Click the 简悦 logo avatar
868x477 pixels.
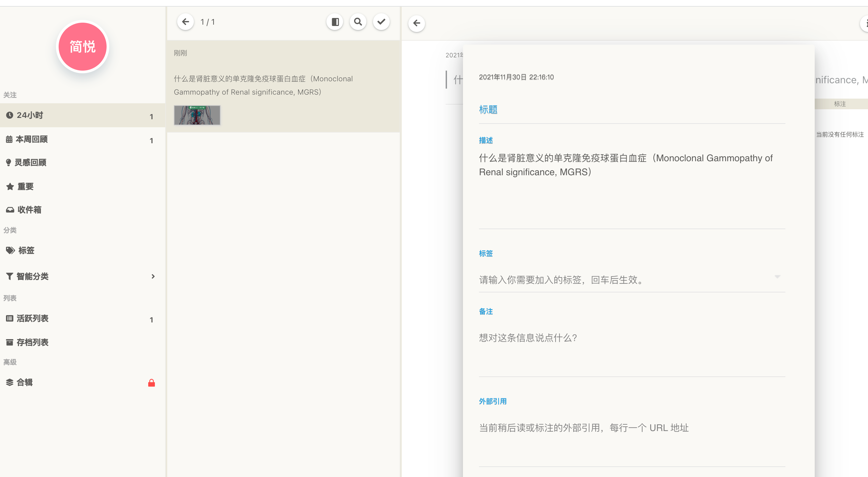click(x=83, y=47)
